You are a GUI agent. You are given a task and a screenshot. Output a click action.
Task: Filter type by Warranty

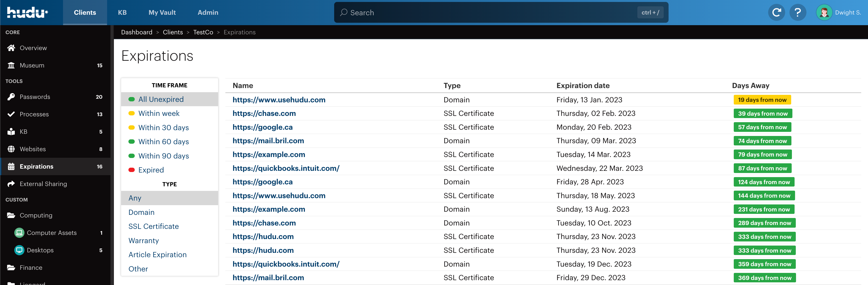169,240
